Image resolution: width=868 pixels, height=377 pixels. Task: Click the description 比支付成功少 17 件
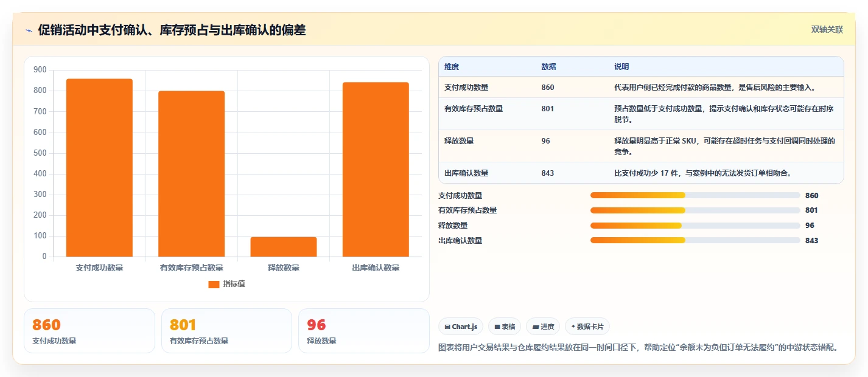click(x=703, y=173)
